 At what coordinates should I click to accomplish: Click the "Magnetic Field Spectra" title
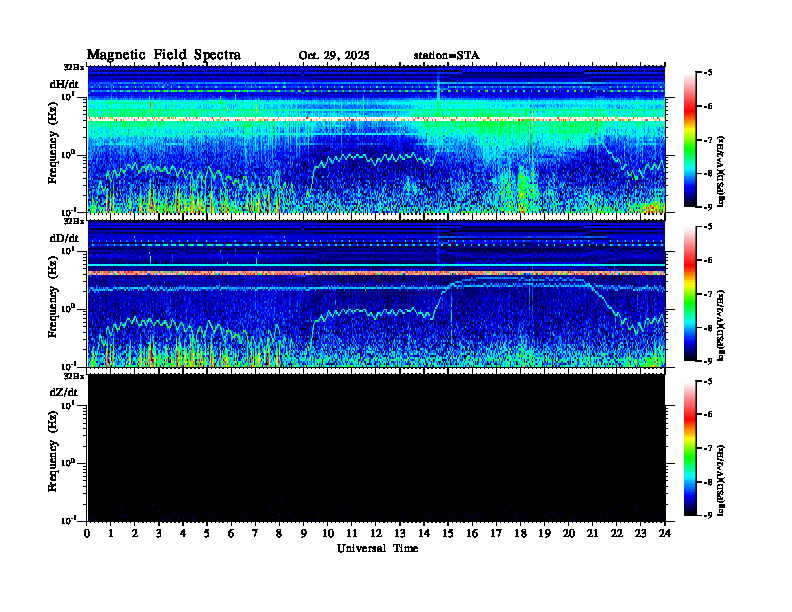tap(164, 55)
